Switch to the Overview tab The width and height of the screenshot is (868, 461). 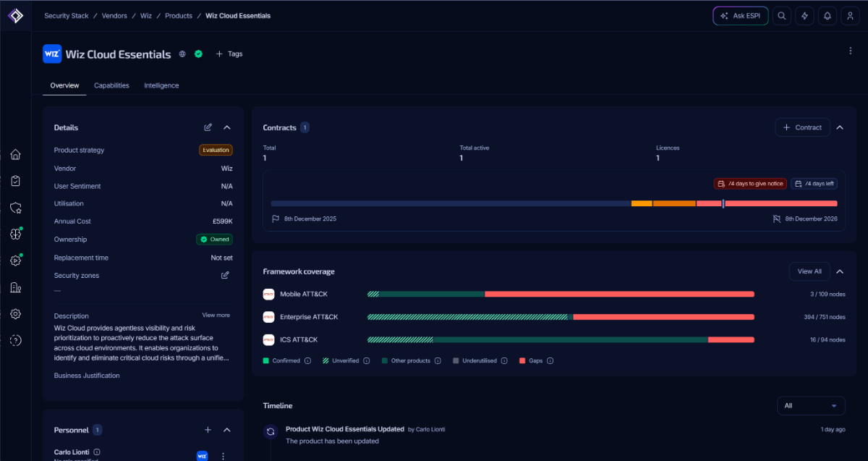(x=64, y=85)
